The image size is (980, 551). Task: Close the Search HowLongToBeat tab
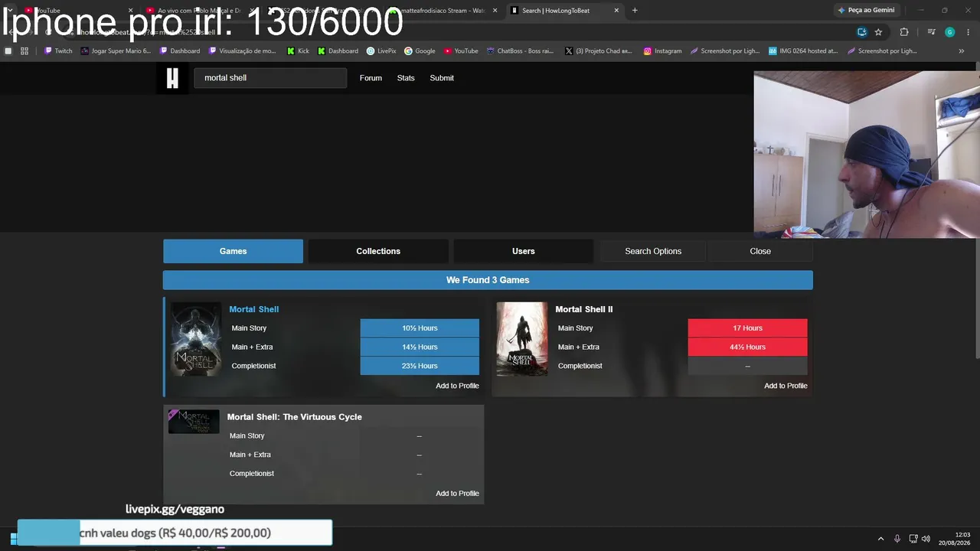coord(616,11)
